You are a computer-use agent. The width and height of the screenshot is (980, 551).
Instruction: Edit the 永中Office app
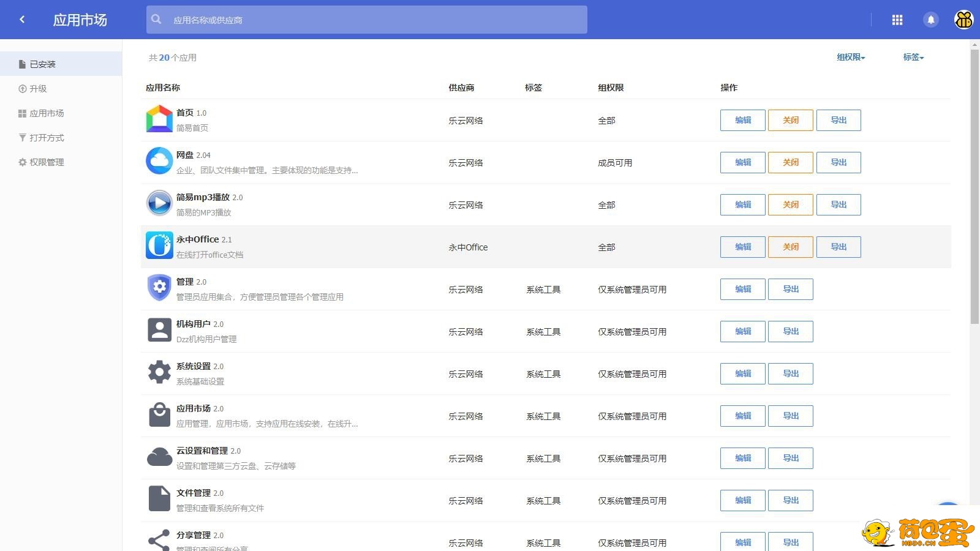pyautogui.click(x=742, y=247)
